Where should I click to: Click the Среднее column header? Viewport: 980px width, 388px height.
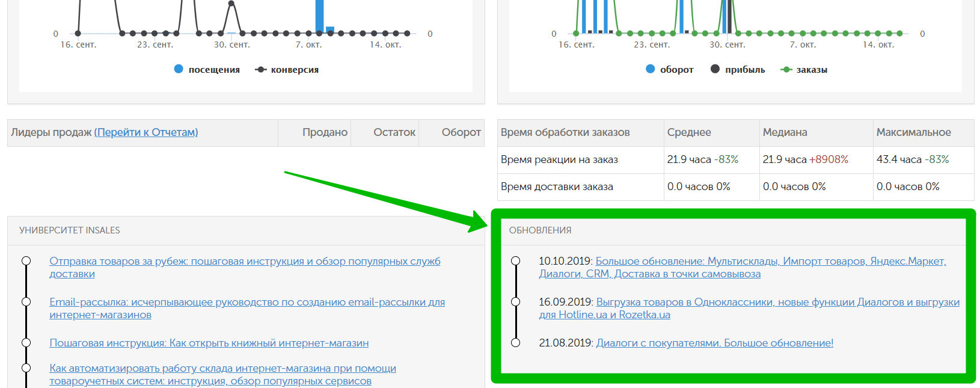click(712, 133)
